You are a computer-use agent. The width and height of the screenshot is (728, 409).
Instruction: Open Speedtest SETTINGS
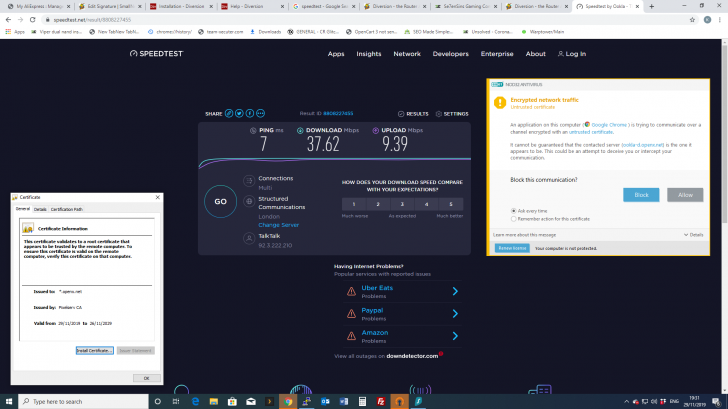[452, 114]
